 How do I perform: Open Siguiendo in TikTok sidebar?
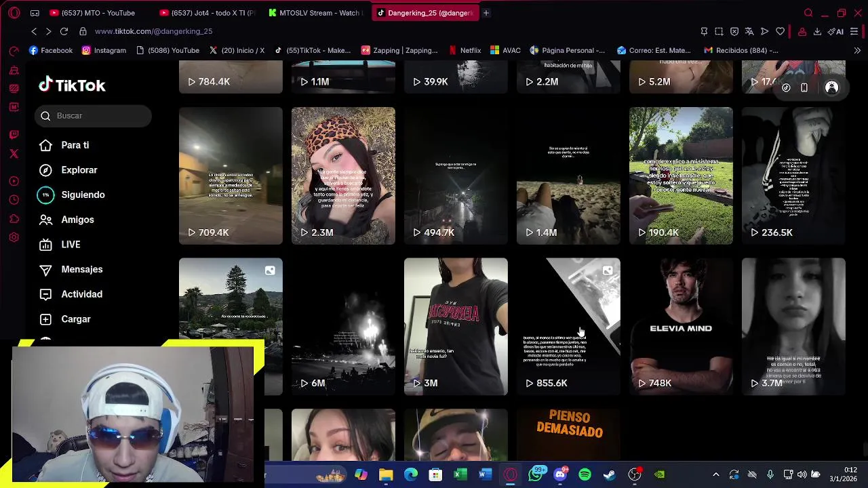tap(72, 195)
